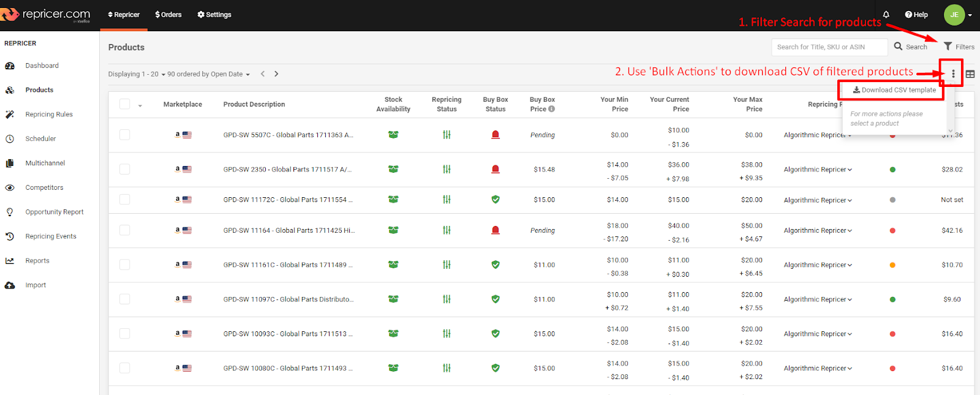Sort by Product Description column header
Viewport: 980px width, 395px height.
click(x=254, y=104)
